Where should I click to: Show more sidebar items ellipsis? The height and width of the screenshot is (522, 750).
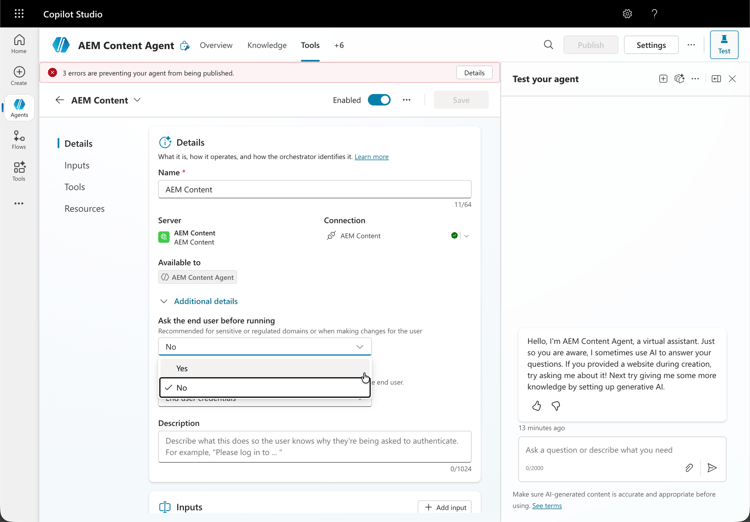click(x=19, y=203)
